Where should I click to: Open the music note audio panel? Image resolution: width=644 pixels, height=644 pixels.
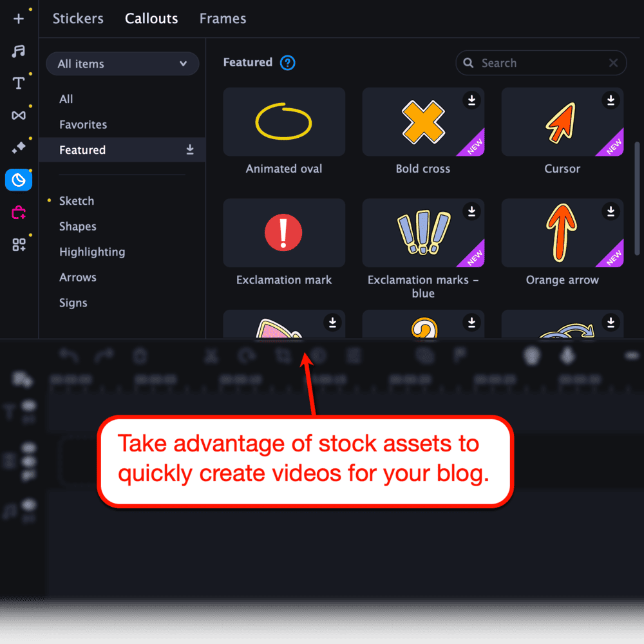pos(19,51)
